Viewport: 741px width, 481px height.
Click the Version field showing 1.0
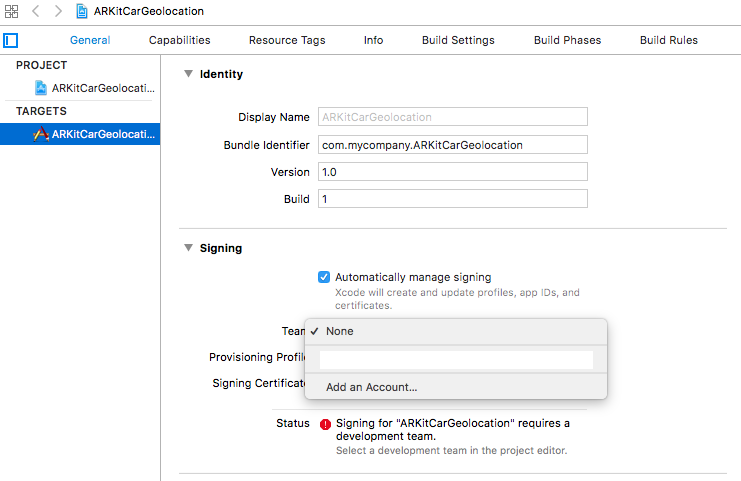(452, 172)
